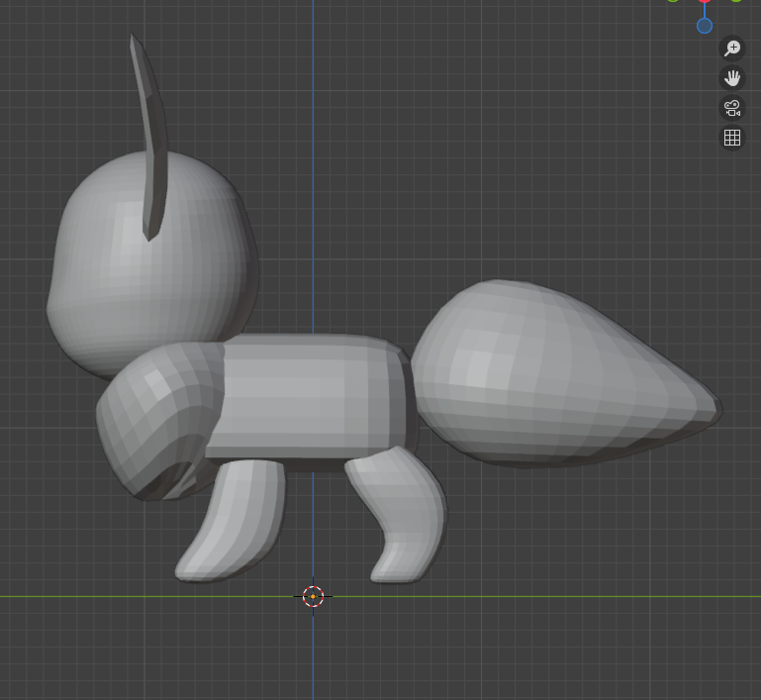
Task: Toggle the camera view icon
Action: 732,108
